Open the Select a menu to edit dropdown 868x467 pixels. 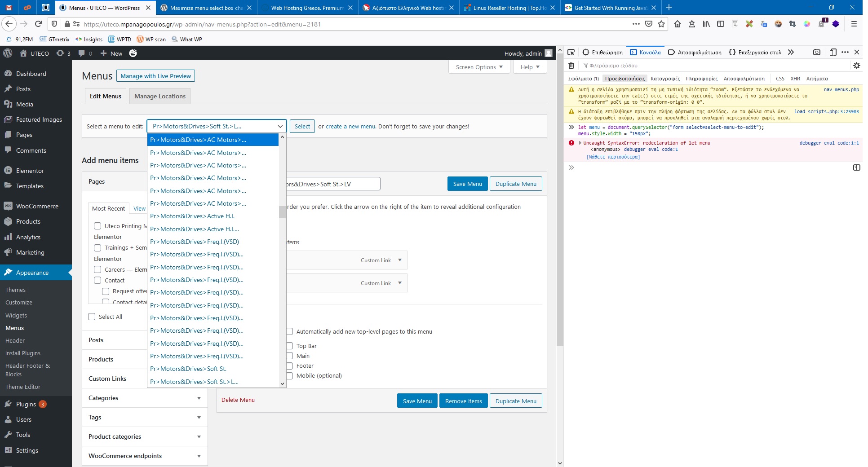click(217, 126)
